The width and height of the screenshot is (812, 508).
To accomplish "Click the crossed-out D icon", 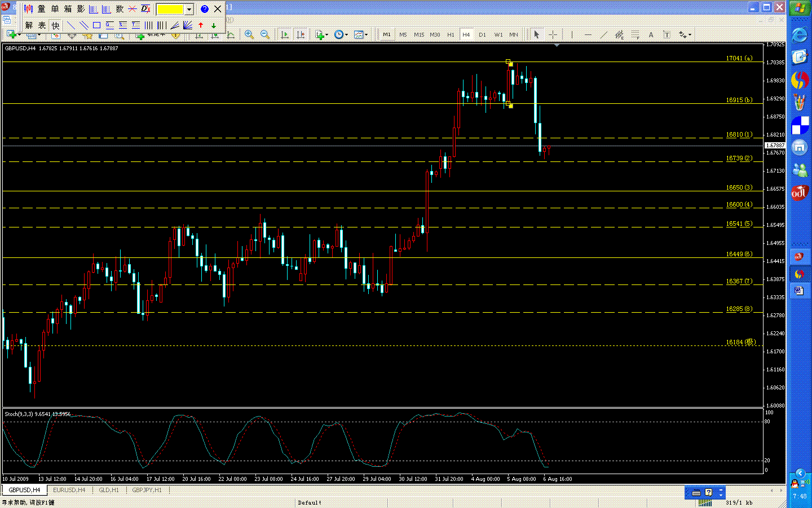I will (145, 9).
